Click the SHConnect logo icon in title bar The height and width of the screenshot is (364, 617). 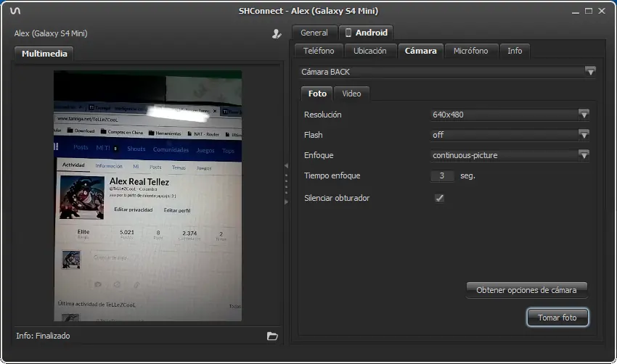pos(15,11)
